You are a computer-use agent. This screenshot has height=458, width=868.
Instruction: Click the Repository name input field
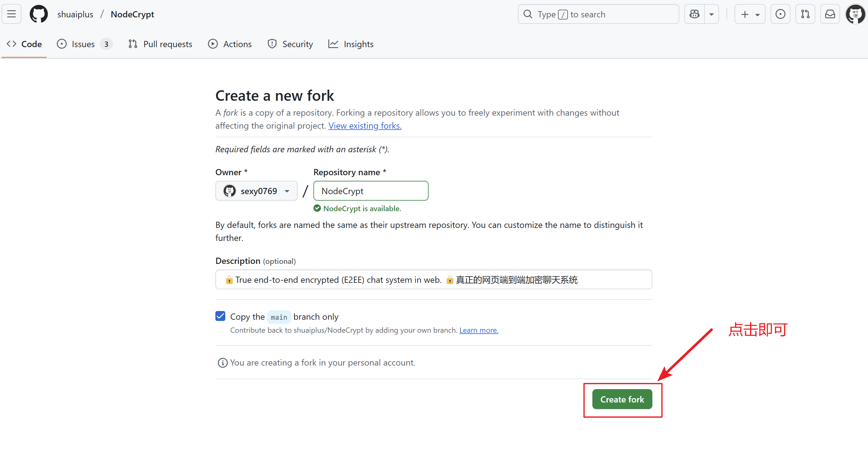tap(371, 191)
